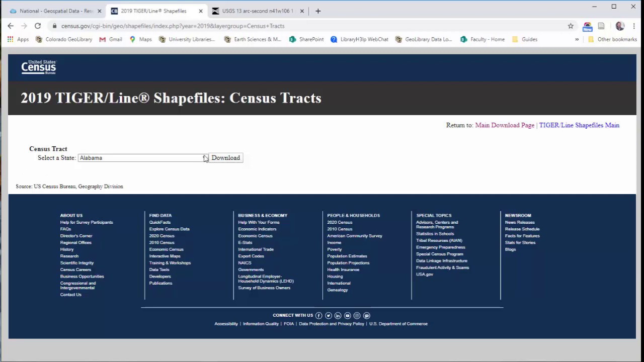Go to Main Download Page link

505,125
